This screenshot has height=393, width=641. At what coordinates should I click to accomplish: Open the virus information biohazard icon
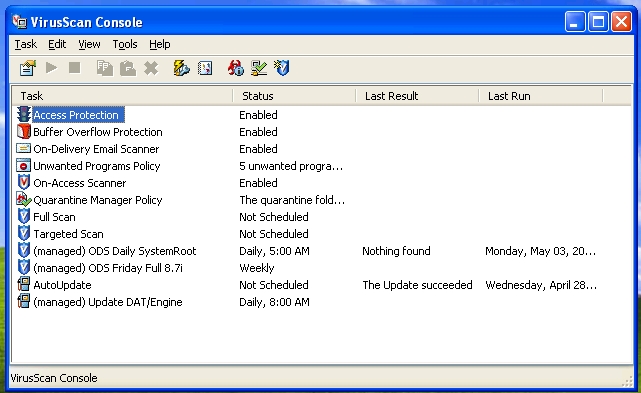pyautogui.click(x=235, y=68)
